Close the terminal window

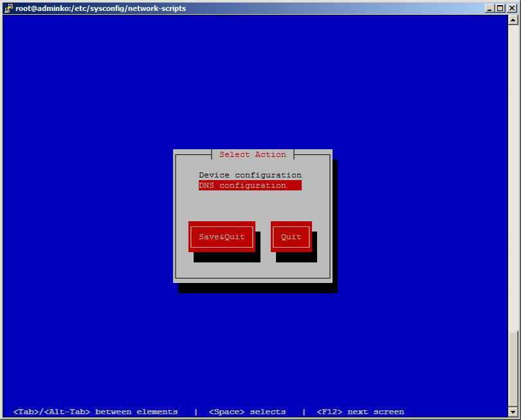[x=512, y=8]
